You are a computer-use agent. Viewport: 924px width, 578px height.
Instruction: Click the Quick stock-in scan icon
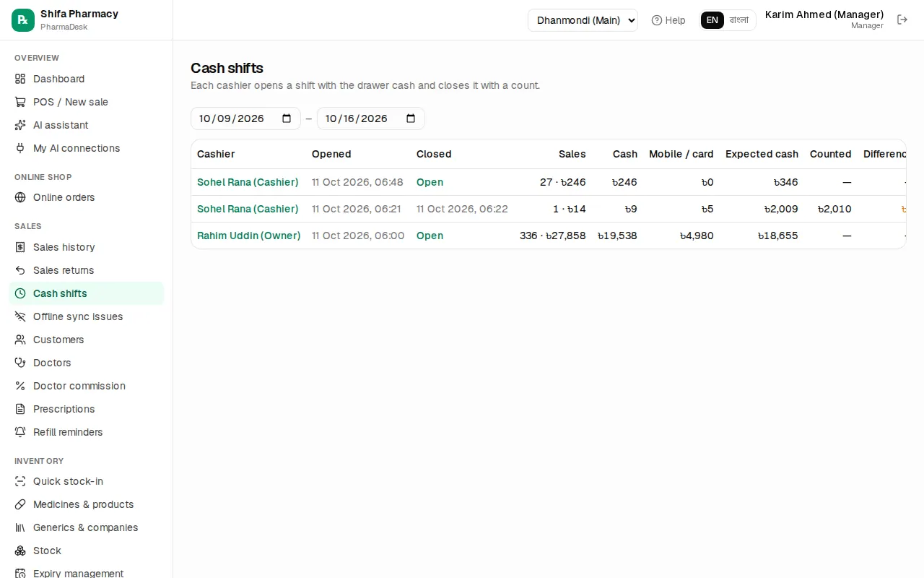pos(20,481)
